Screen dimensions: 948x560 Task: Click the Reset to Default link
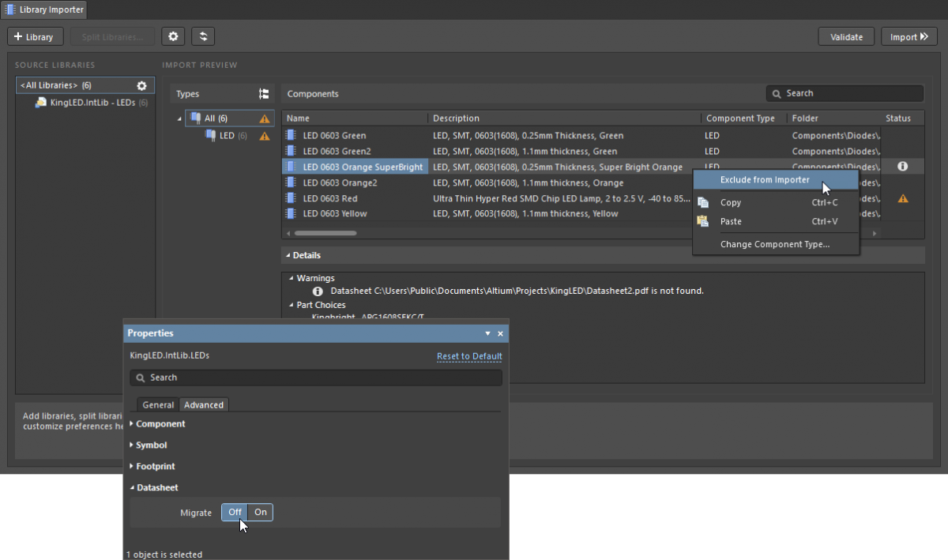[x=469, y=356]
